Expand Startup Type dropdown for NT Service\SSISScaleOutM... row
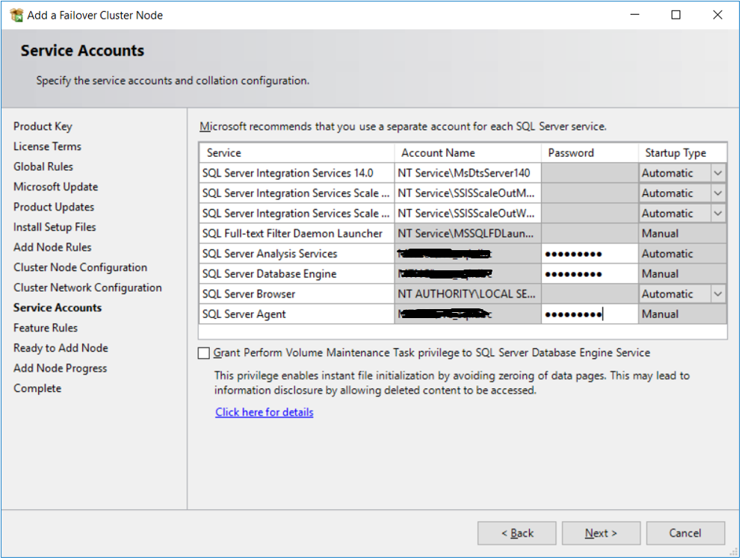 (x=718, y=193)
